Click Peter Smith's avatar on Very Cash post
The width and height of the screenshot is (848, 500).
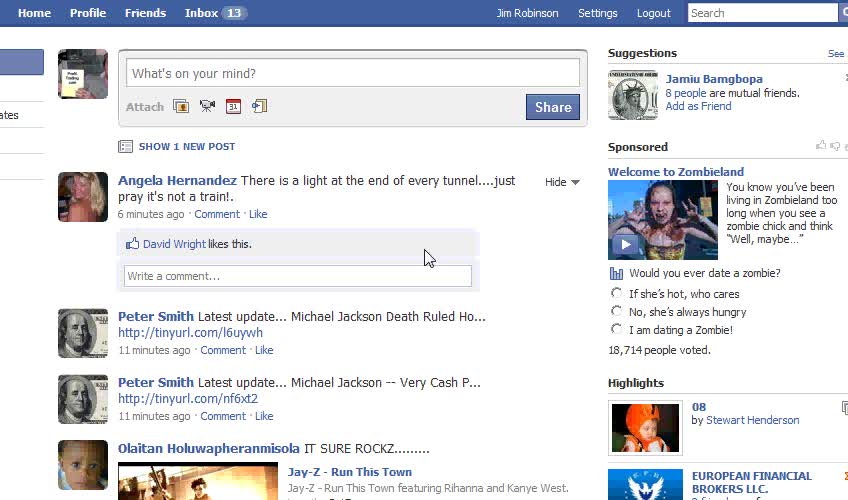(83, 399)
